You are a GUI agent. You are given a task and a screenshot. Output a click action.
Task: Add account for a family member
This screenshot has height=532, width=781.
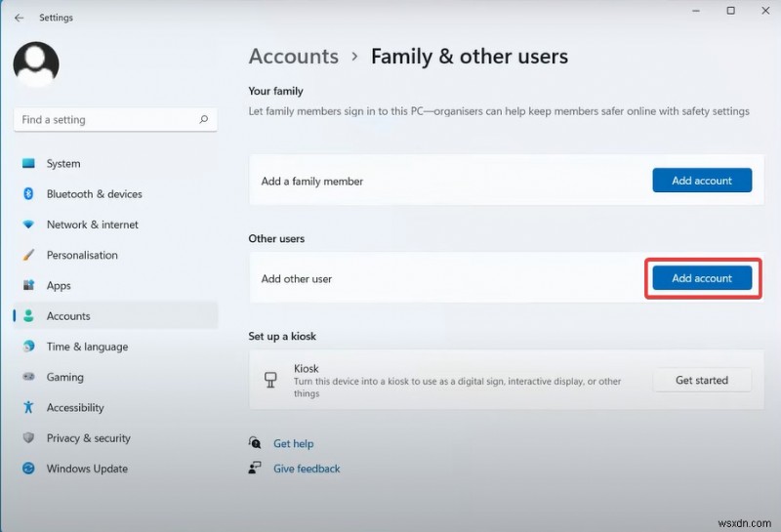[x=701, y=181]
